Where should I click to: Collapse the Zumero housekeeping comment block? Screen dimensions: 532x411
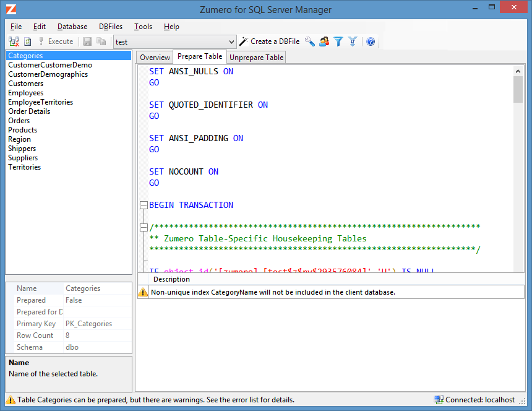[144, 227]
